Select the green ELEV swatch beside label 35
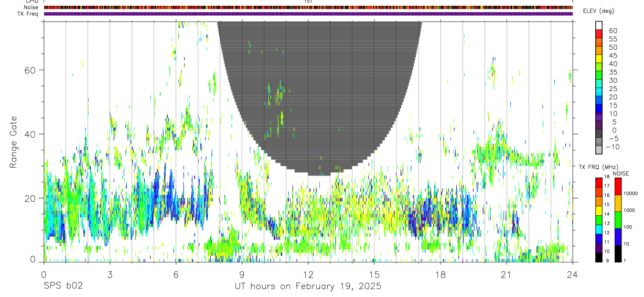Image resolution: width=644 pixels, height=297 pixels. click(x=599, y=75)
